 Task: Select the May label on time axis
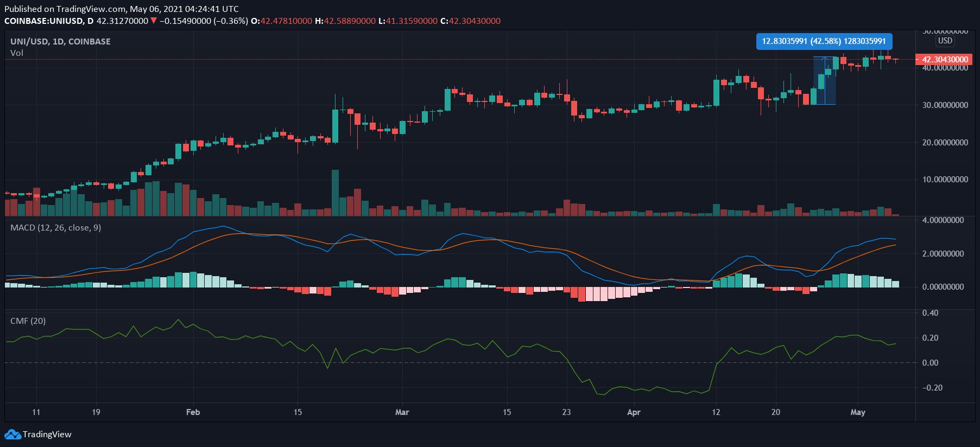[x=858, y=412]
